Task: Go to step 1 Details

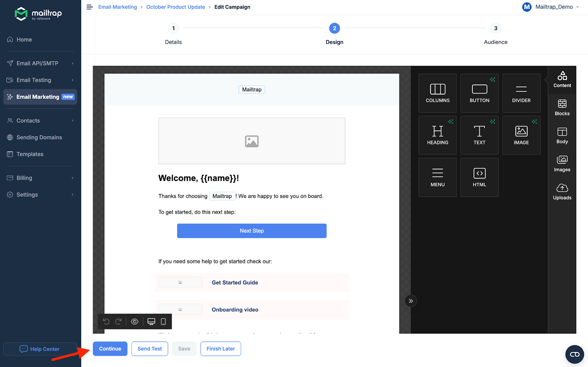Action: (x=173, y=34)
